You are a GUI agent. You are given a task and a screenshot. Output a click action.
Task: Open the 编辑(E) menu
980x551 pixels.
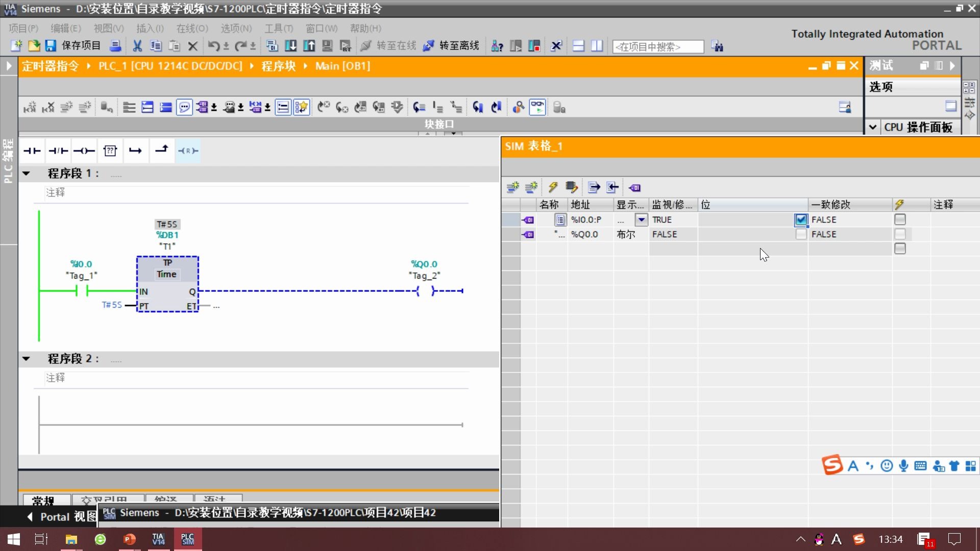pyautogui.click(x=66, y=29)
